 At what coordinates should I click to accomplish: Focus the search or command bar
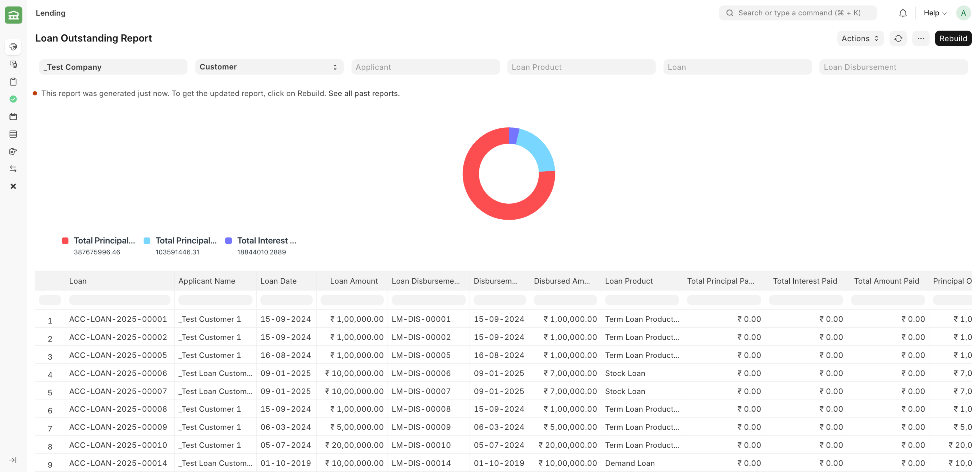coord(798,13)
